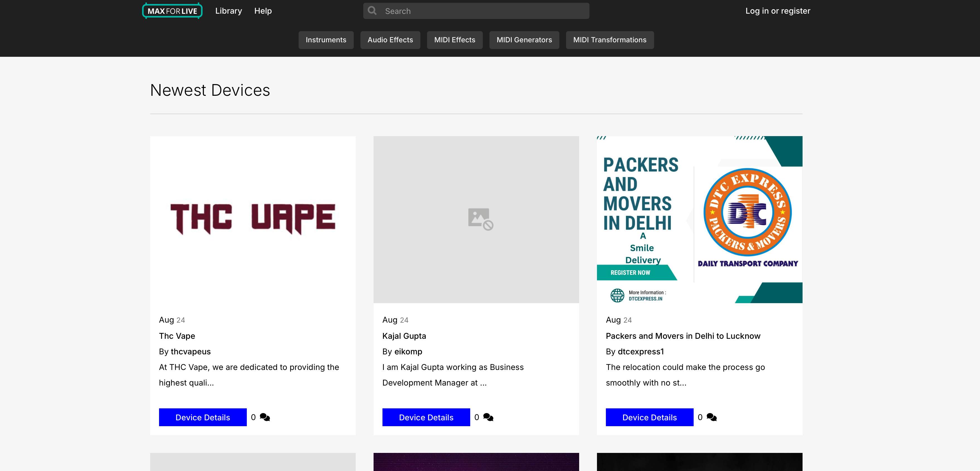The height and width of the screenshot is (471, 980).
Task: Open author eikomp profile
Action: coord(408,351)
